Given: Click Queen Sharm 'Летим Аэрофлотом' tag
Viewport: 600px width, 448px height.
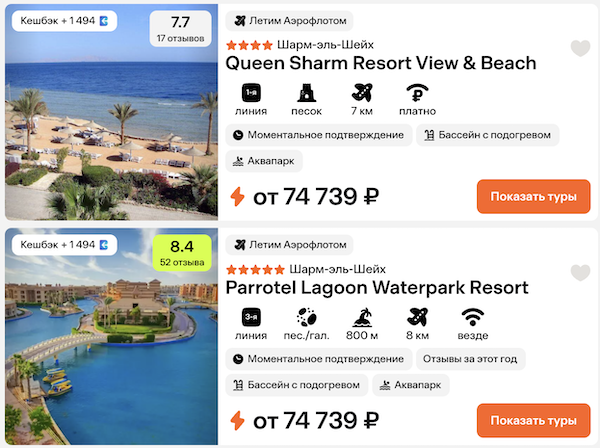Looking at the screenshot, I should click(290, 20).
